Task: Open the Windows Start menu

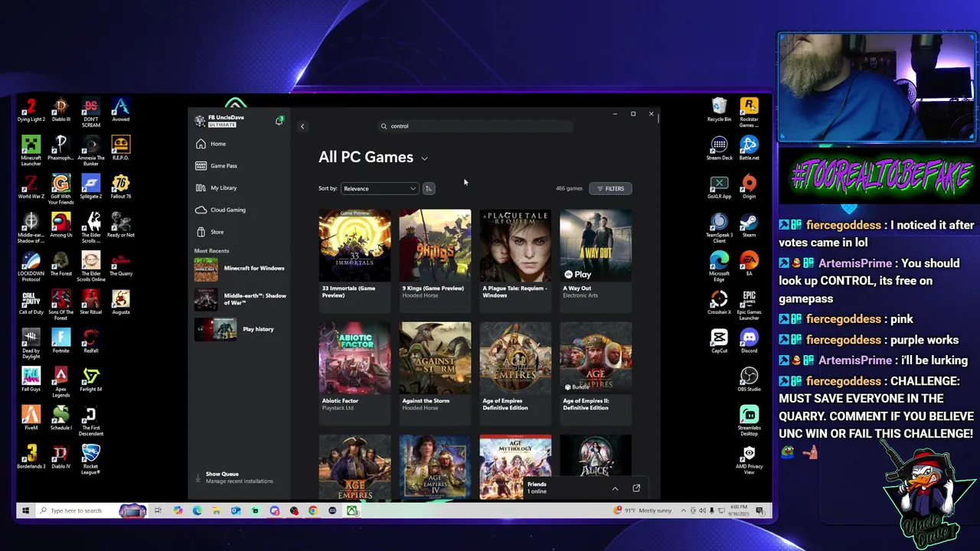Action: 25,510
